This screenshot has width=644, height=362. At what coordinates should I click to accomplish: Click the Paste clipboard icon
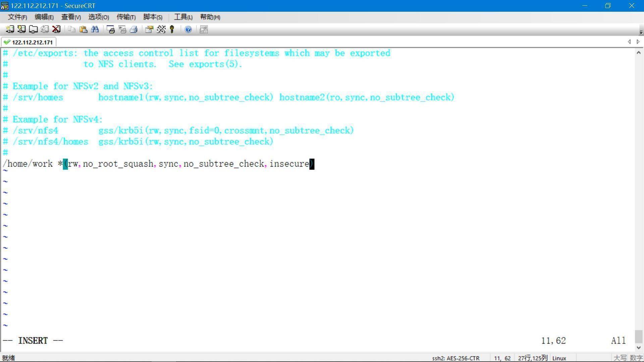pyautogui.click(x=83, y=29)
